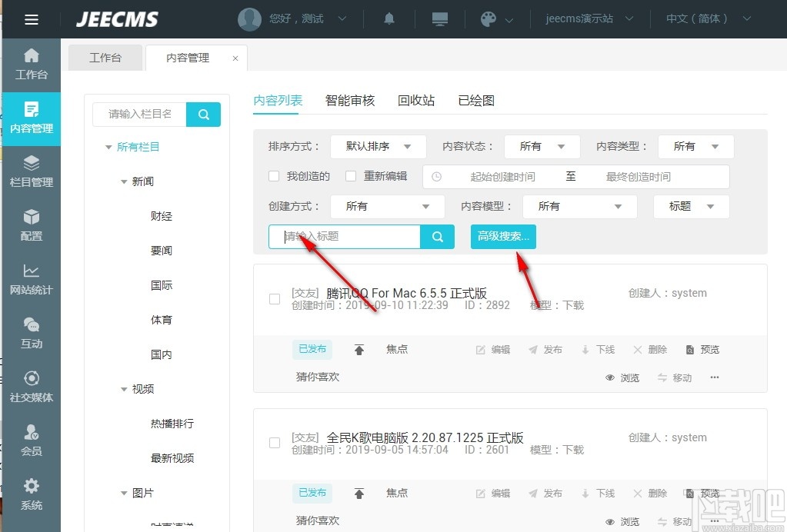The image size is (787, 532).
Task: Toggle the hamburger menu icon
Action: point(31,19)
